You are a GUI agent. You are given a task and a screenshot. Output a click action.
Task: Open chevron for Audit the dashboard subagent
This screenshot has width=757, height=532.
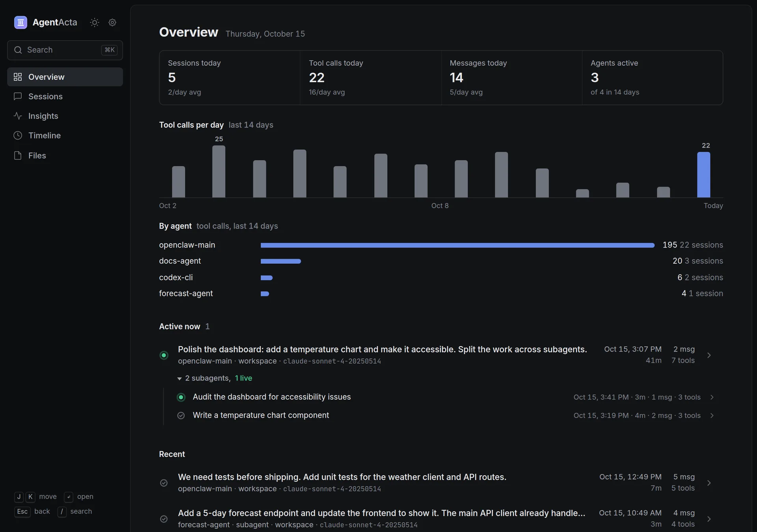click(712, 397)
